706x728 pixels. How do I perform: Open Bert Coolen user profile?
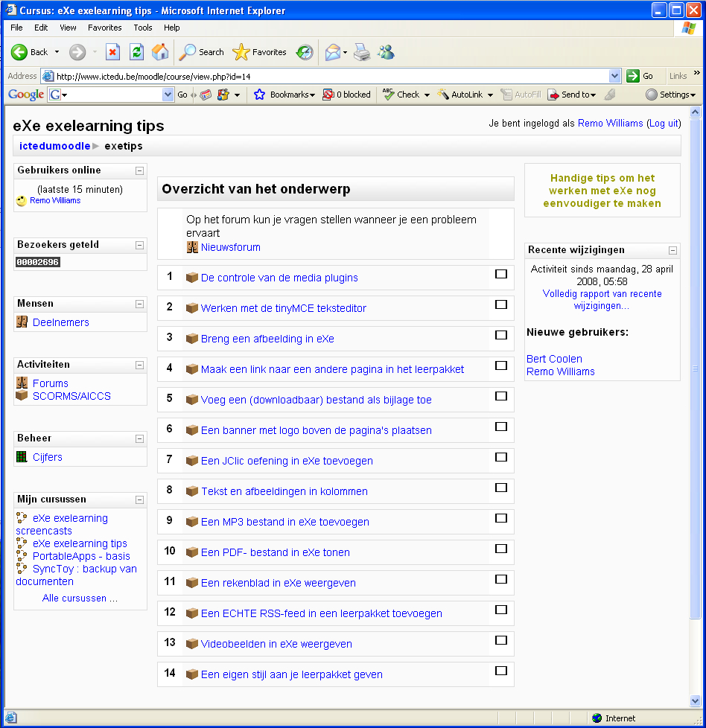554,359
